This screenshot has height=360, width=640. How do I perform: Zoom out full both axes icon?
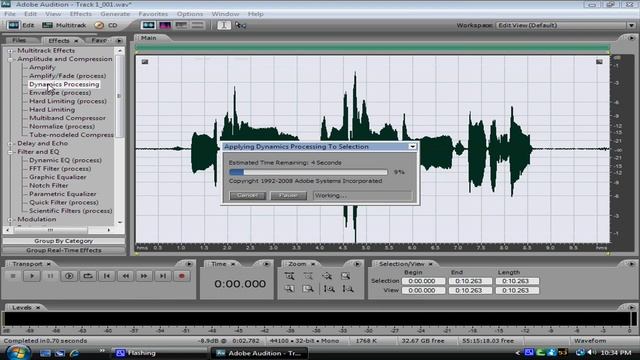click(x=327, y=276)
